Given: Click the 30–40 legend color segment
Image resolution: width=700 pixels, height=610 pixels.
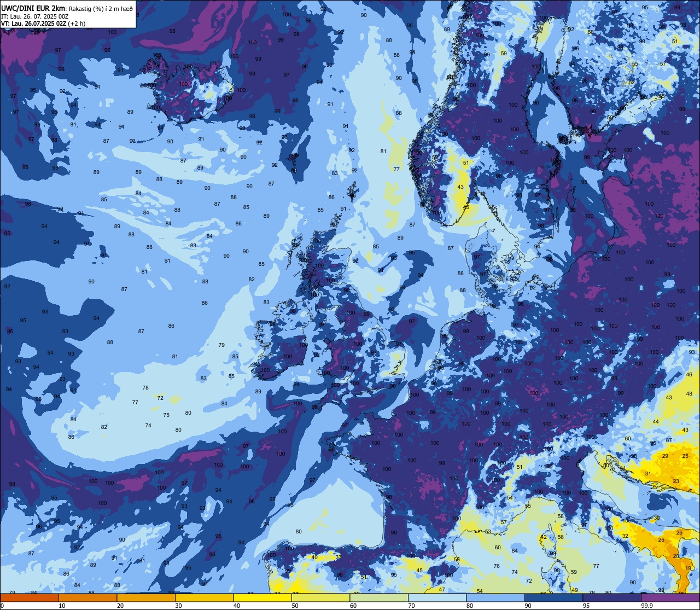Looking at the screenshot, I should pos(204,597).
